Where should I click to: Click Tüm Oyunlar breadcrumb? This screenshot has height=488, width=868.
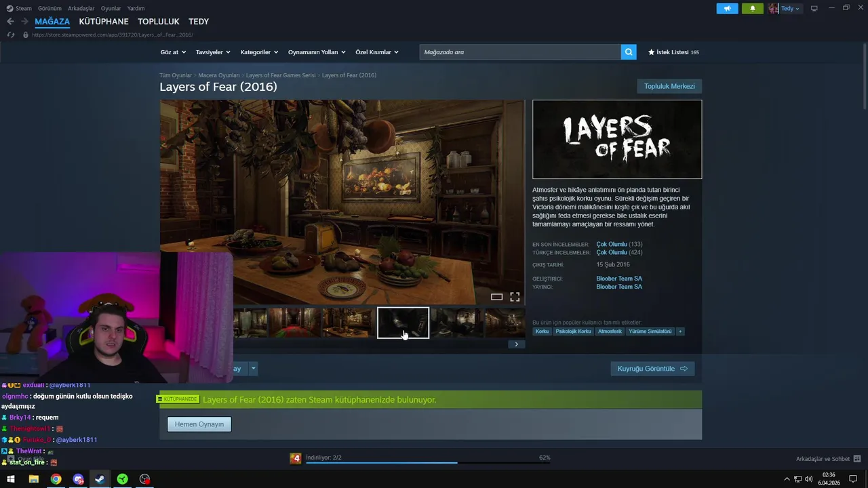coord(176,75)
